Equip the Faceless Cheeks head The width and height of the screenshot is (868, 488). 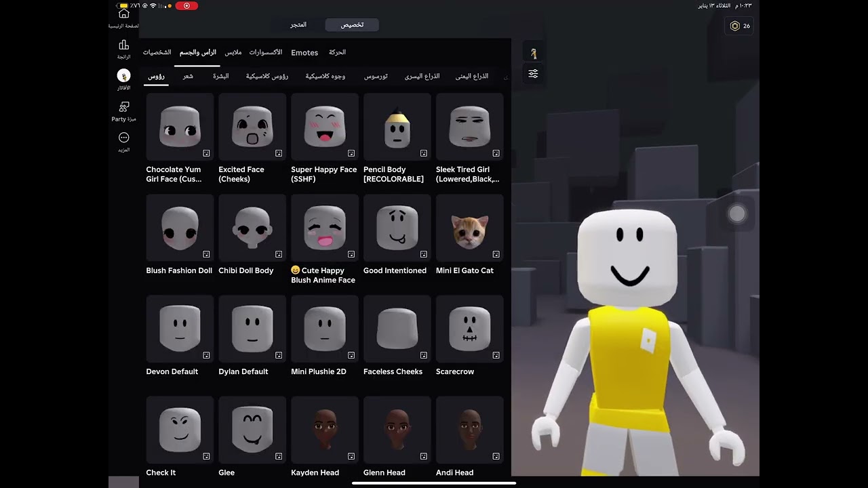click(x=397, y=329)
